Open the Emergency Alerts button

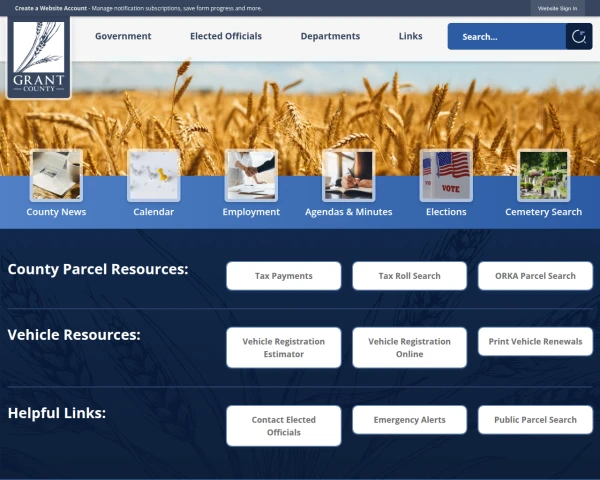coord(409,420)
